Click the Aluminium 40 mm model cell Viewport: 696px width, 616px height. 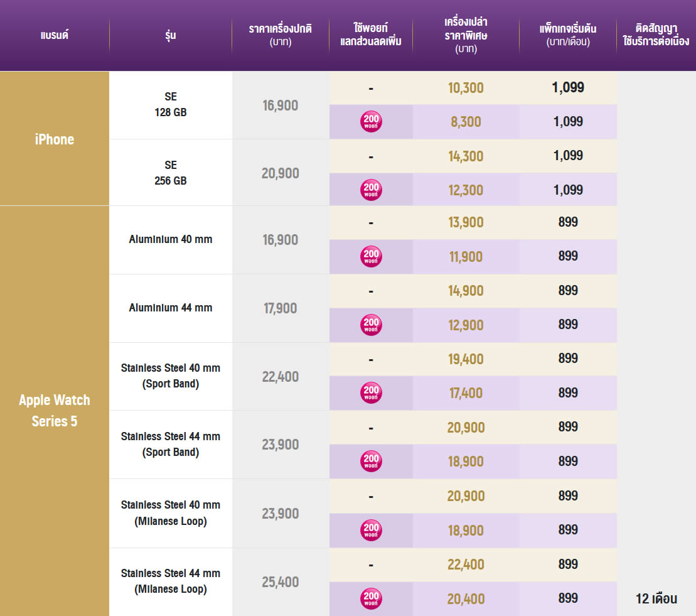(x=171, y=239)
